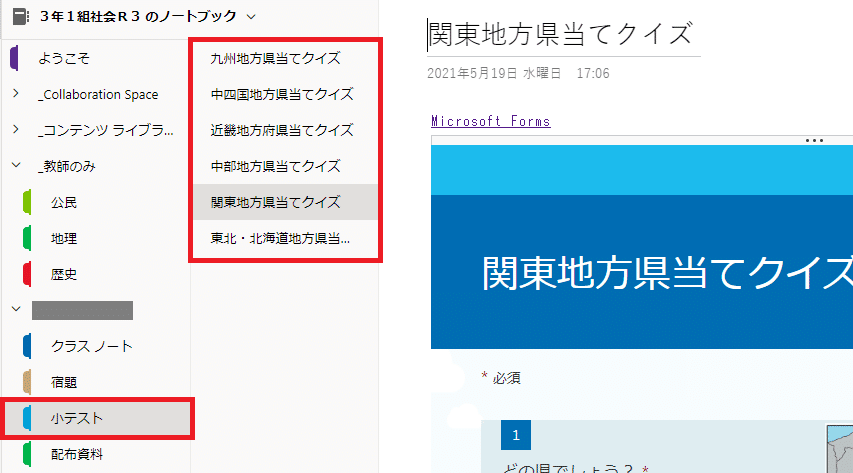Screen dimensions: 853x473
Task: Open the embedded form's three-dot menu
Action: click(x=814, y=140)
